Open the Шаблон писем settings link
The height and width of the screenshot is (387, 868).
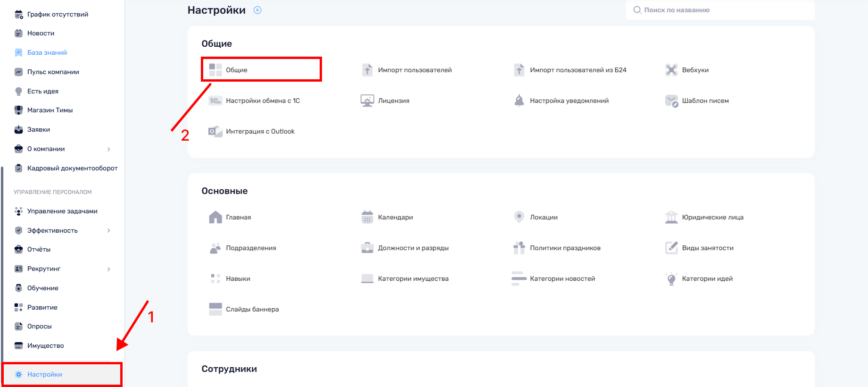coord(705,101)
